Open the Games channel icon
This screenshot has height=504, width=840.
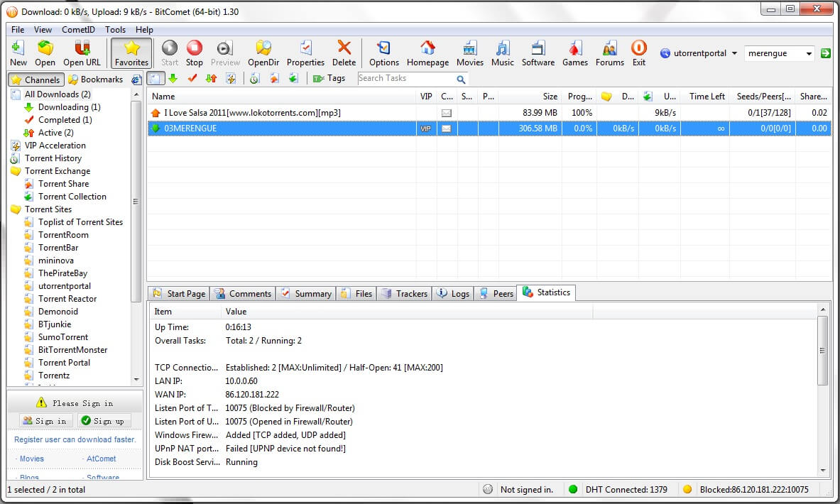click(575, 53)
